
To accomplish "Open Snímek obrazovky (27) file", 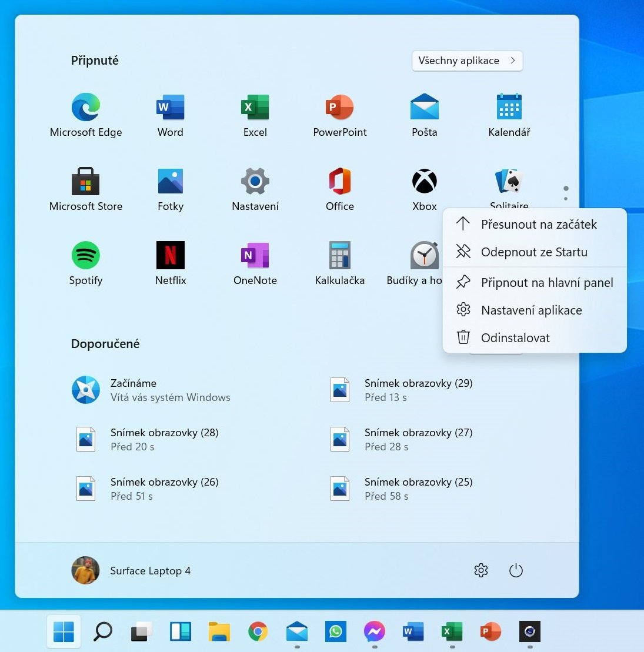I will pos(402,440).
